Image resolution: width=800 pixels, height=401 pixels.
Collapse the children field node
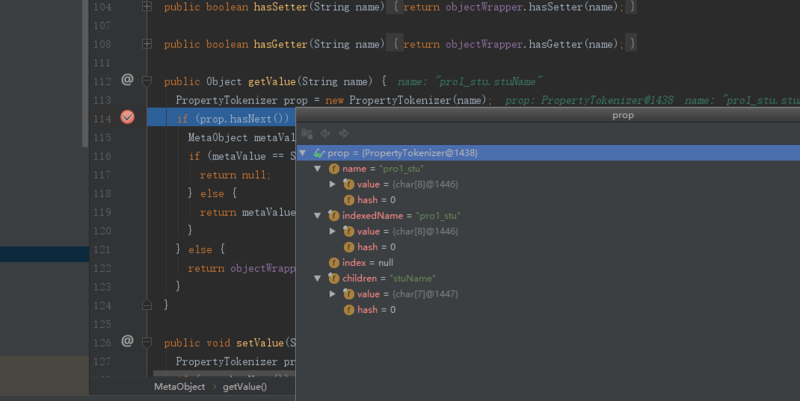click(x=317, y=279)
